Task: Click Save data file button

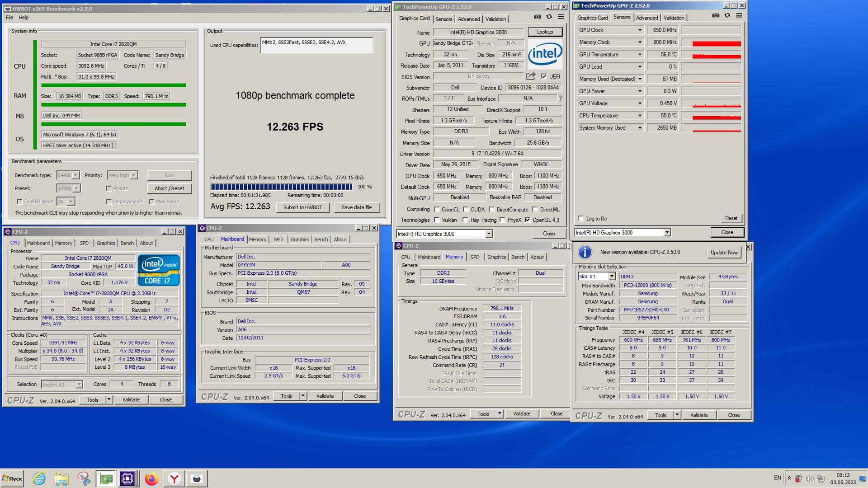Action: point(357,207)
